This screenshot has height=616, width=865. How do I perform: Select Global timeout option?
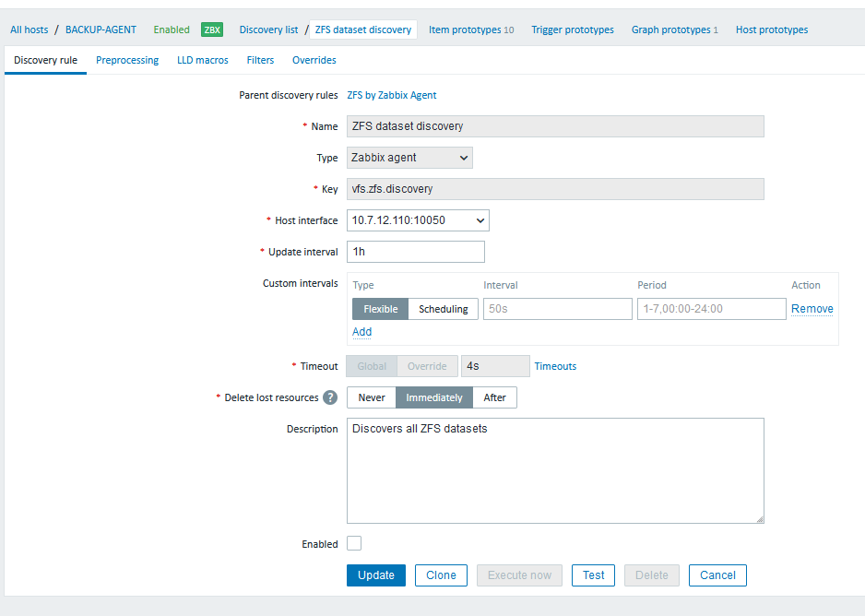point(372,366)
